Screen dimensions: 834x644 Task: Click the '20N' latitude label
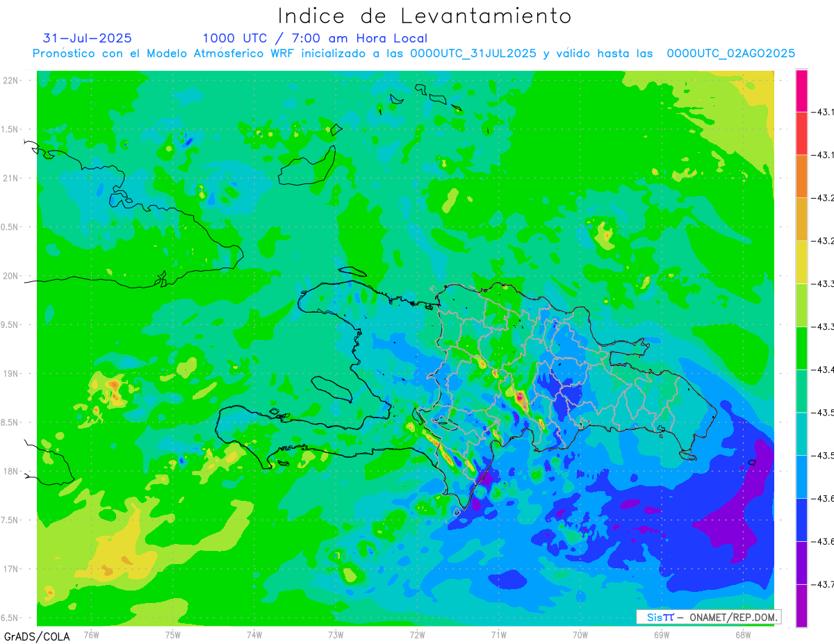11,276
